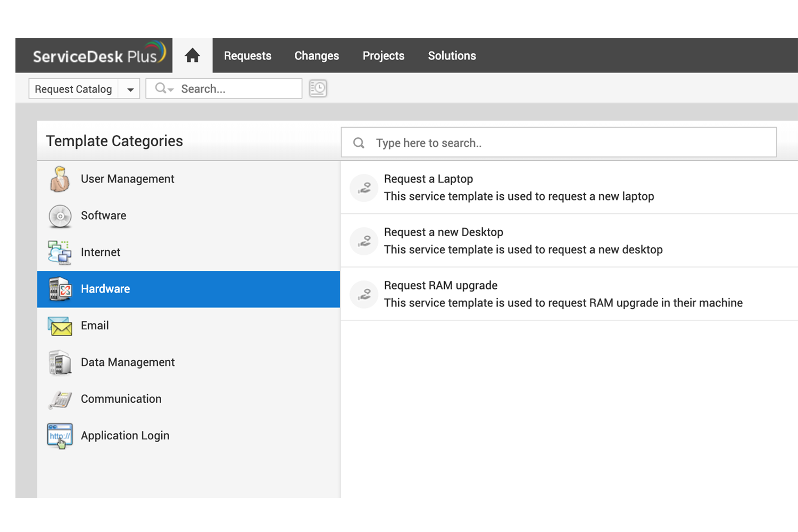Click the Application Login http icon
The image size is (798, 532).
click(60, 436)
